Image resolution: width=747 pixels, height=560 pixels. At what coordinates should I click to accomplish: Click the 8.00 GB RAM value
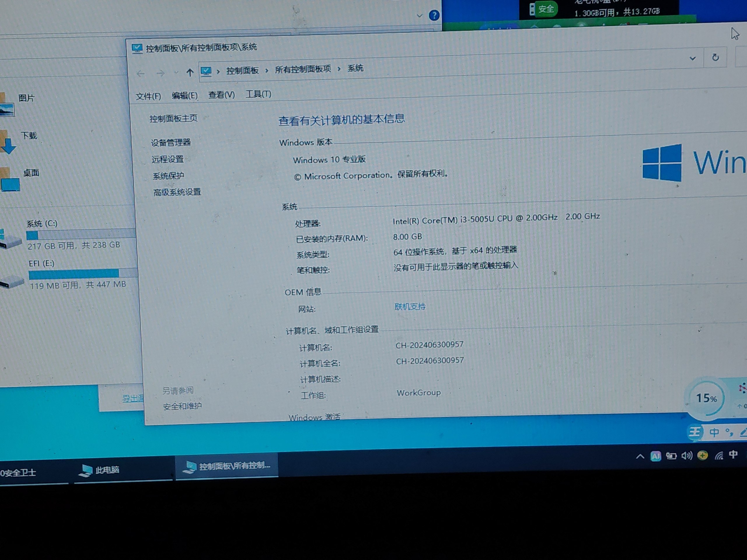click(408, 237)
